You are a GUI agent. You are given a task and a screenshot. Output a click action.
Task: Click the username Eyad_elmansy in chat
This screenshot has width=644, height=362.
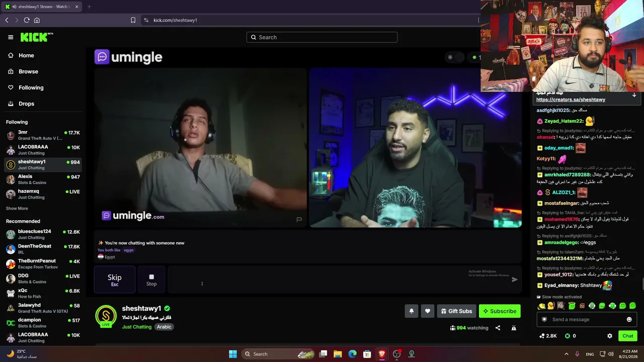[x=561, y=286]
